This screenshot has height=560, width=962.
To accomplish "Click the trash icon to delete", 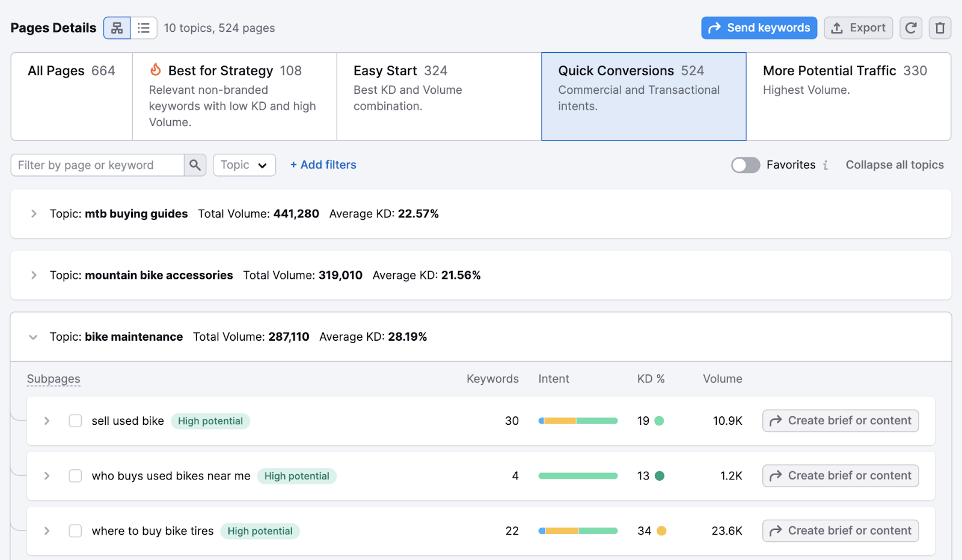I will pyautogui.click(x=939, y=28).
